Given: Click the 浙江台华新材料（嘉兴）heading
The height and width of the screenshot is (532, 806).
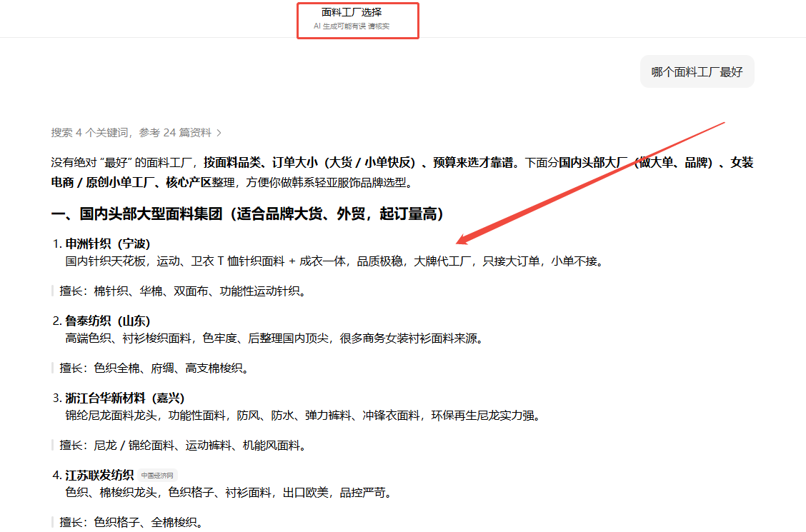Looking at the screenshot, I should [125, 398].
